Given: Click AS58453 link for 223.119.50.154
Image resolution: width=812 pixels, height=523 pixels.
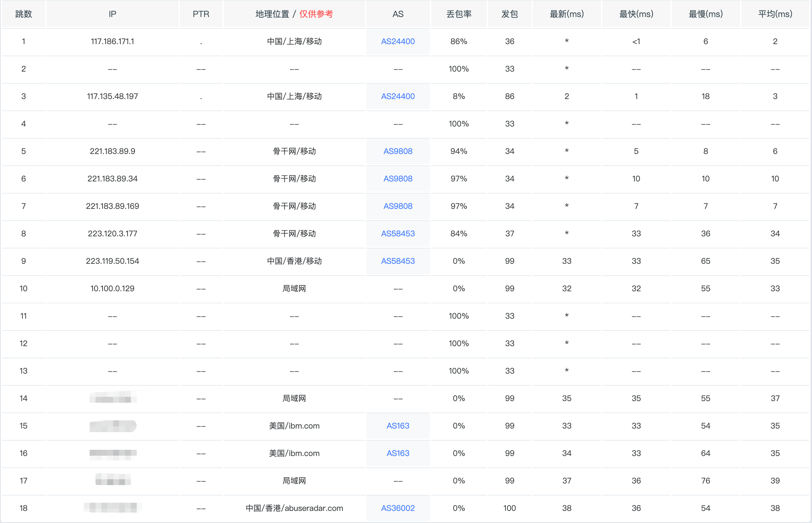Looking at the screenshot, I should (x=398, y=261).
